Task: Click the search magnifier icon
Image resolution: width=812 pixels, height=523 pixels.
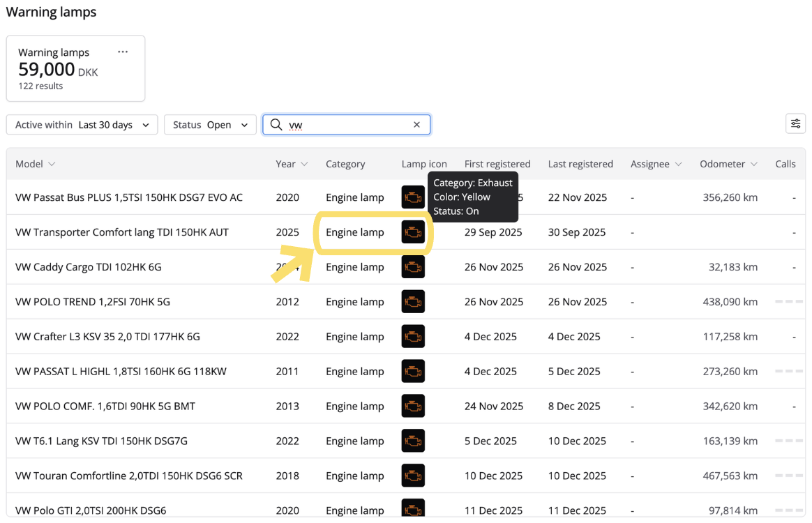Action: pyautogui.click(x=276, y=125)
